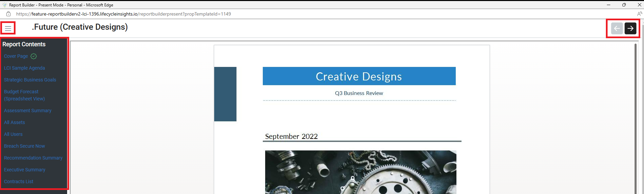This screenshot has height=194, width=644.
Task: Click the read aloud icon in address bar
Action: [639, 14]
